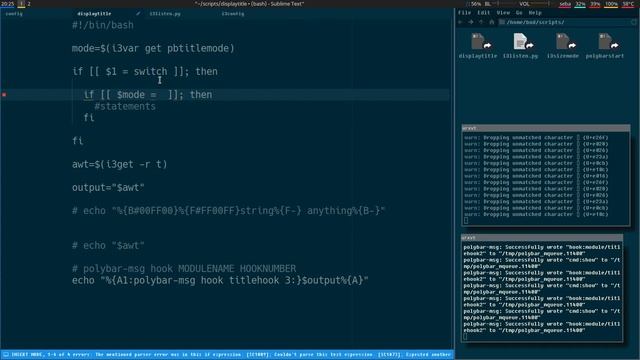Image resolution: width=640 pixels, height=360 pixels.
Task: Click the #statements comment line
Action: coord(125,107)
